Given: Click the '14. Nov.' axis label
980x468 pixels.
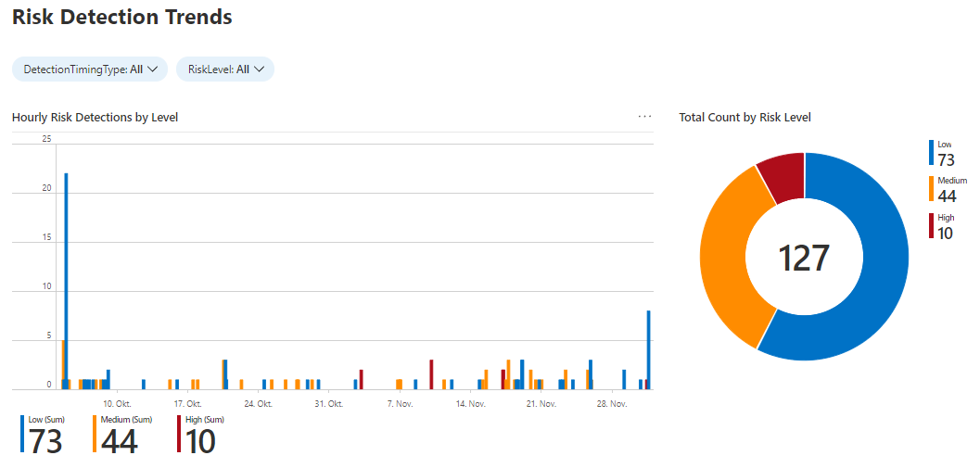Looking at the screenshot, I should click(x=471, y=404).
